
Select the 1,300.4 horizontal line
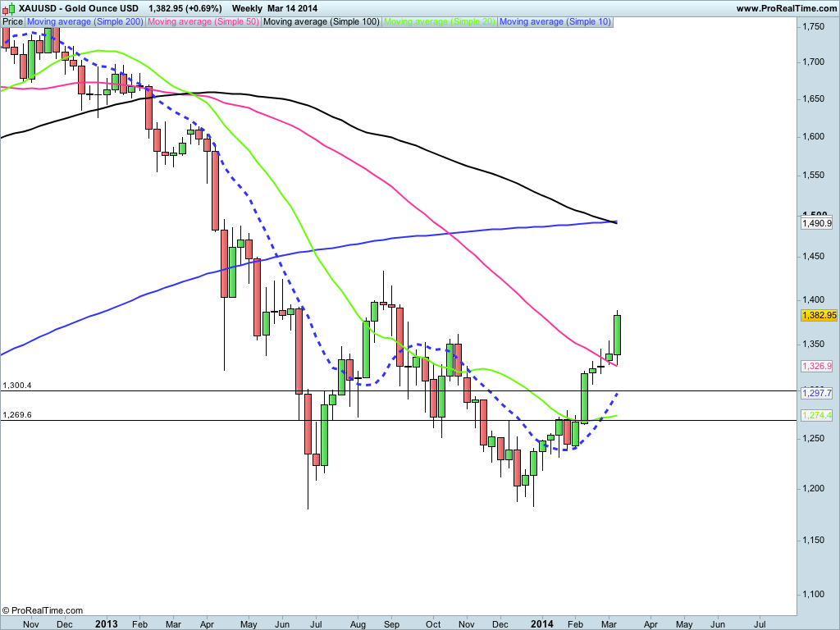click(x=398, y=391)
